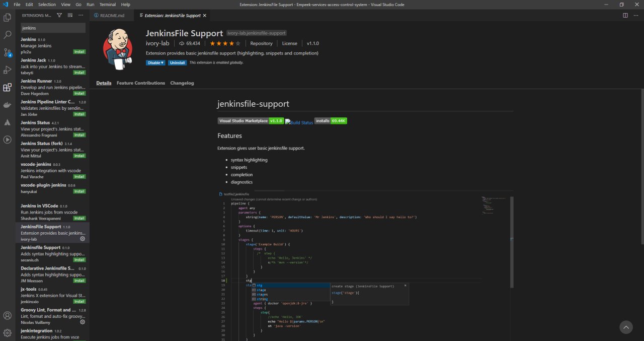The image size is (644, 341).
Task: Install the vscode-jenkins extension
Action: 79,177
